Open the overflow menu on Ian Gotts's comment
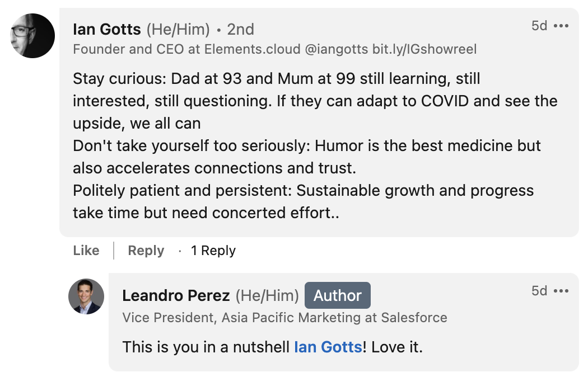Image resolution: width=588 pixels, height=377 pixels. pos(560,25)
